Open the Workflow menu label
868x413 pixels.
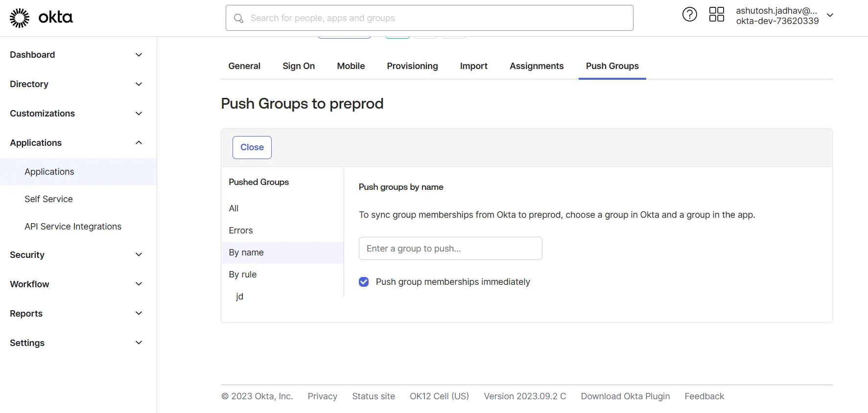(29, 284)
